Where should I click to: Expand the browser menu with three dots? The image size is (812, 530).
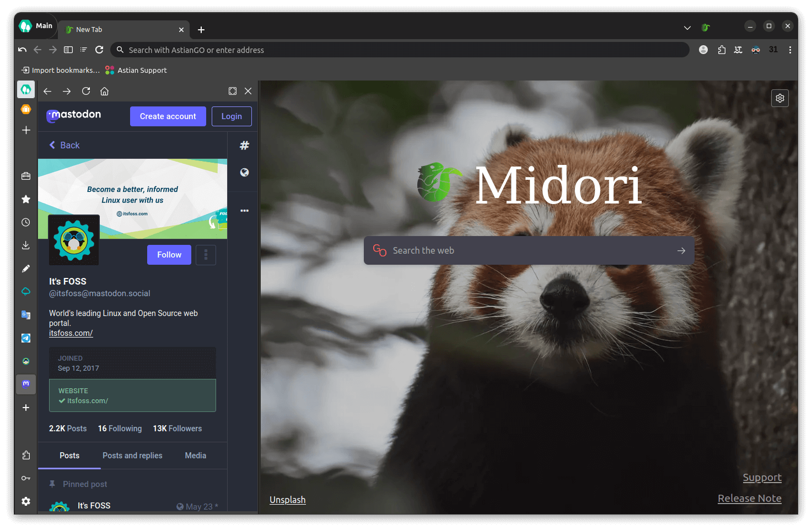pyautogui.click(x=790, y=50)
